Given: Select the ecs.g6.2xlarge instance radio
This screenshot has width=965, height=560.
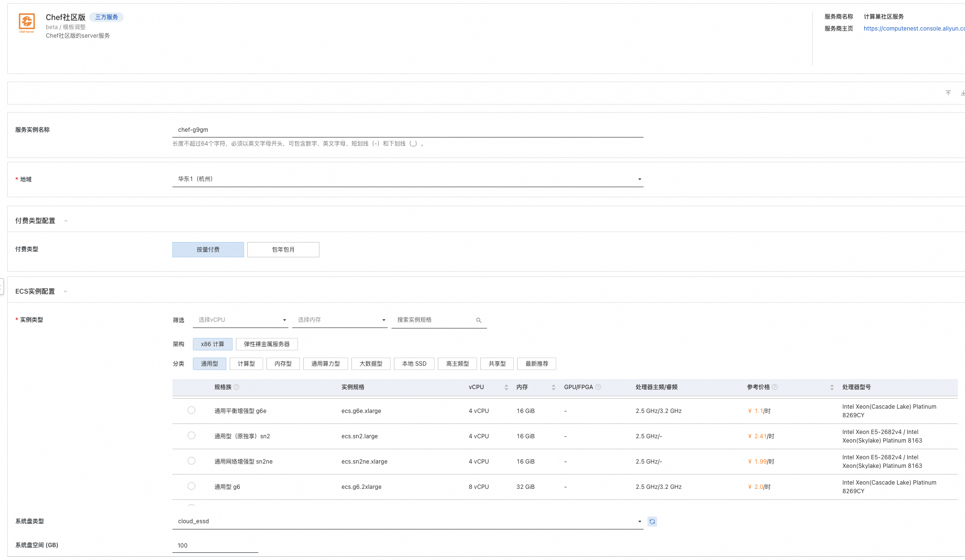Looking at the screenshot, I should (191, 486).
